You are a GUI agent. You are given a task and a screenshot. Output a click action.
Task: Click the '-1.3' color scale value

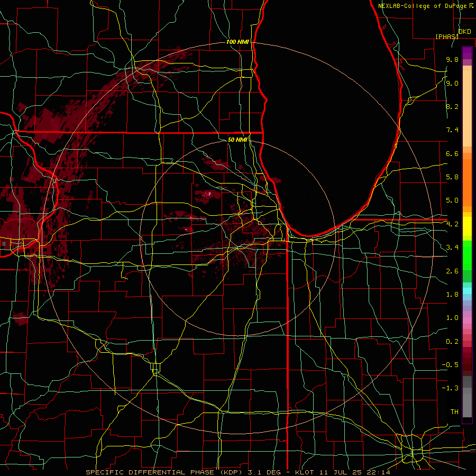coord(450,388)
